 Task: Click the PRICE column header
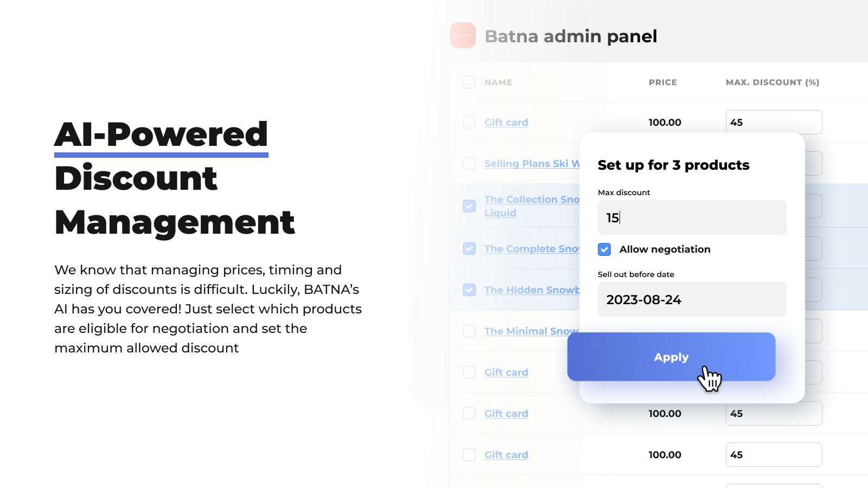[x=663, y=82]
